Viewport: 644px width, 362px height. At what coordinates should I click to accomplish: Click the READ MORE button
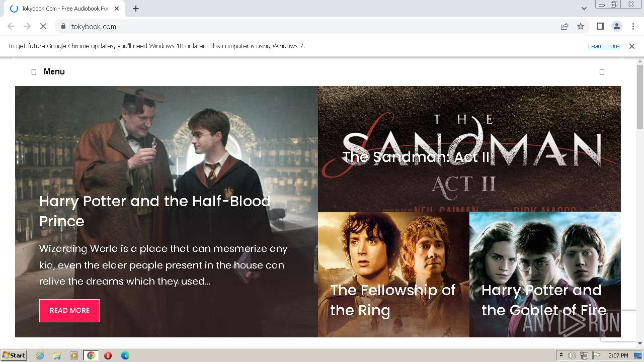coord(69,310)
